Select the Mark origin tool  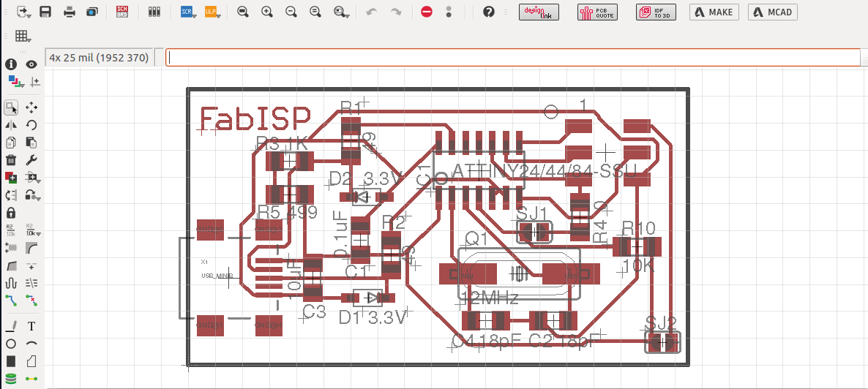pyautogui.click(x=34, y=82)
